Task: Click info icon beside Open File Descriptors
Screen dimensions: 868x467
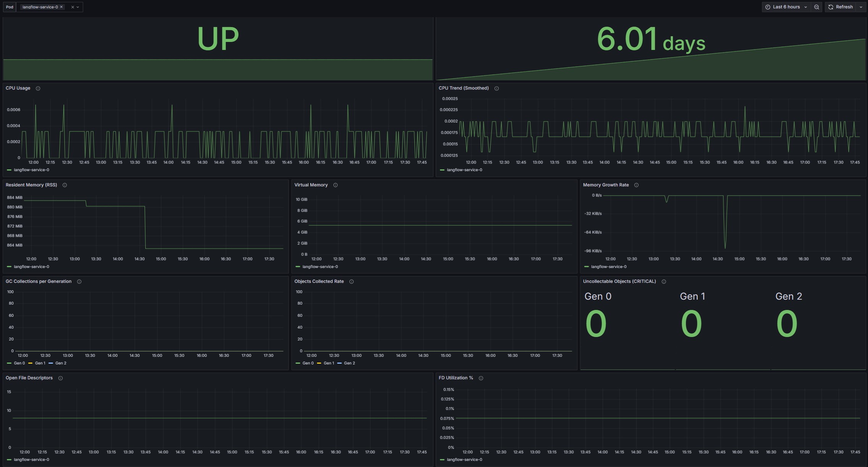Action: [60, 378]
